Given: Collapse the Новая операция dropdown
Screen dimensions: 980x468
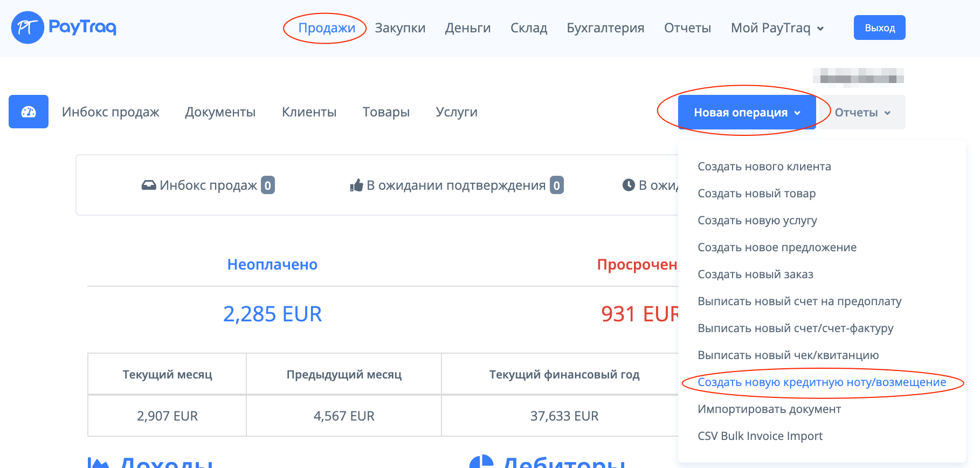Looking at the screenshot, I should 747,113.
